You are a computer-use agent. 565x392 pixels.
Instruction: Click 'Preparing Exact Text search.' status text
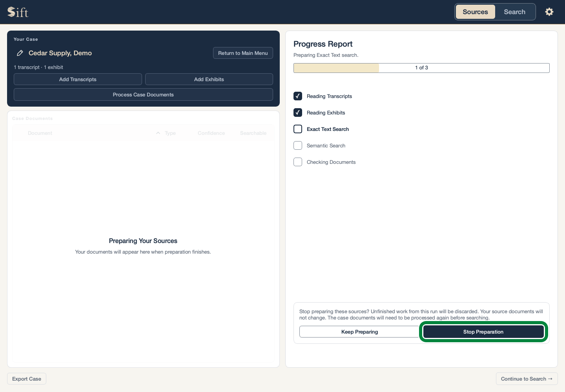tap(326, 55)
